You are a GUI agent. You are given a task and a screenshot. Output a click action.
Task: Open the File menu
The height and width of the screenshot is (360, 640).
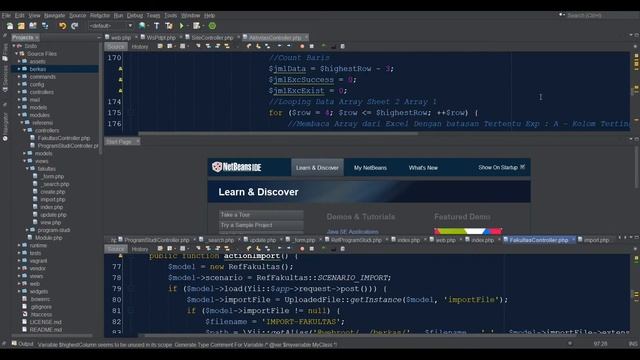point(6,16)
